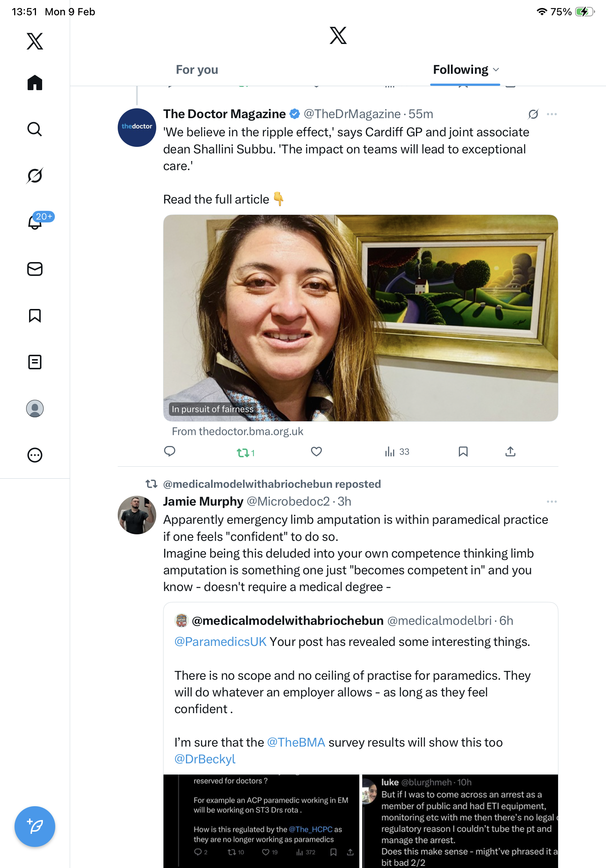The height and width of the screenshot is (868, 606).
Task: Open the Search icon in sidebar
Action: pyautogui.click(x=35, y=129)
